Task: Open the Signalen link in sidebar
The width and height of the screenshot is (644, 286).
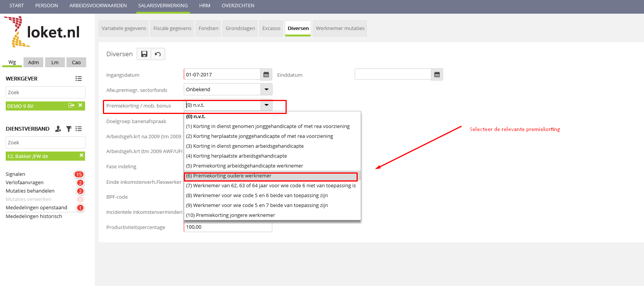Action: (16, 174)
